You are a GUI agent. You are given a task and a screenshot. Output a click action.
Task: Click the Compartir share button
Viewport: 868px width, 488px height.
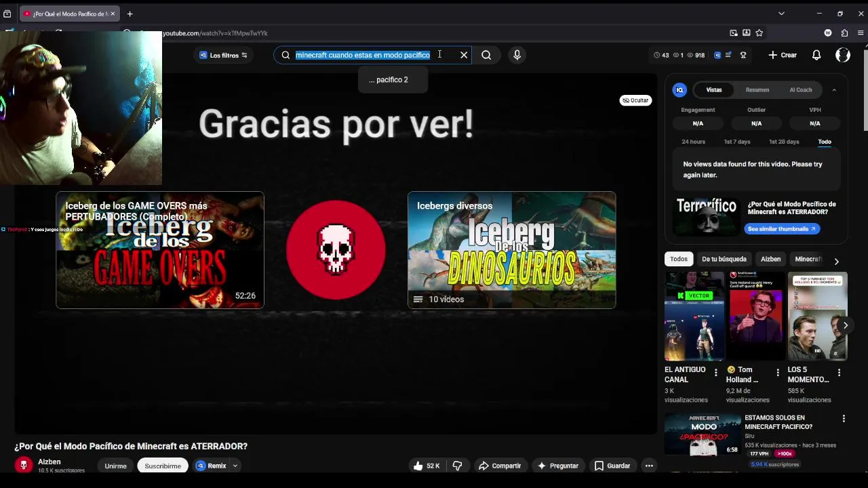[500, 466]
